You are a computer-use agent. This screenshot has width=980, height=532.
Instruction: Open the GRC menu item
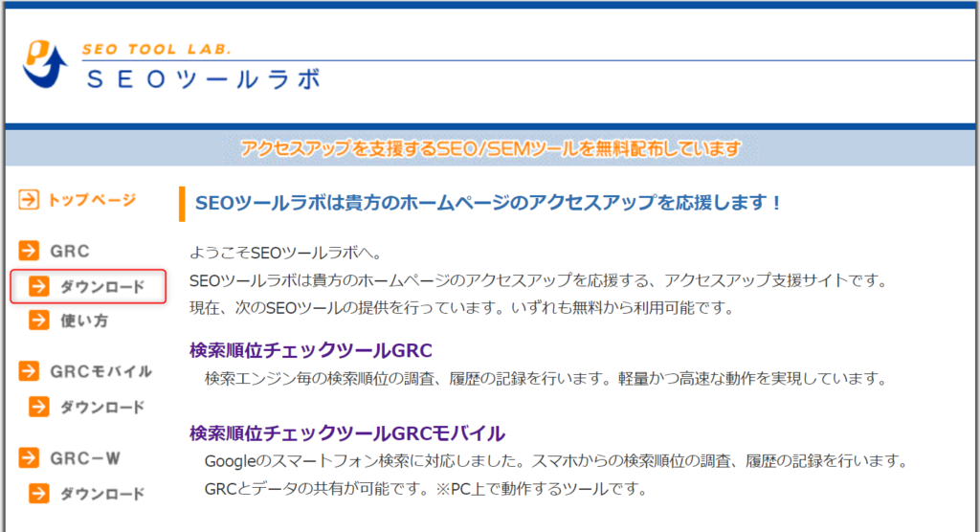pos(70,251)
